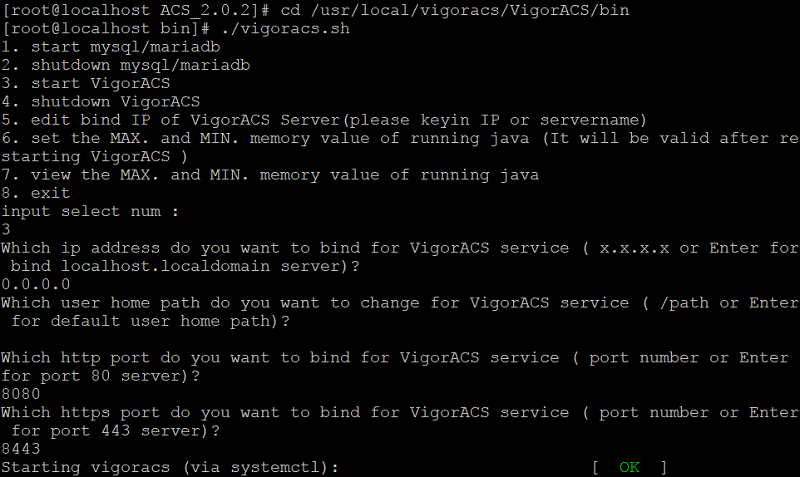This screenshot has width=800, height=477.
Task: Click the 8443 https port entry
Action: [20, 449]
